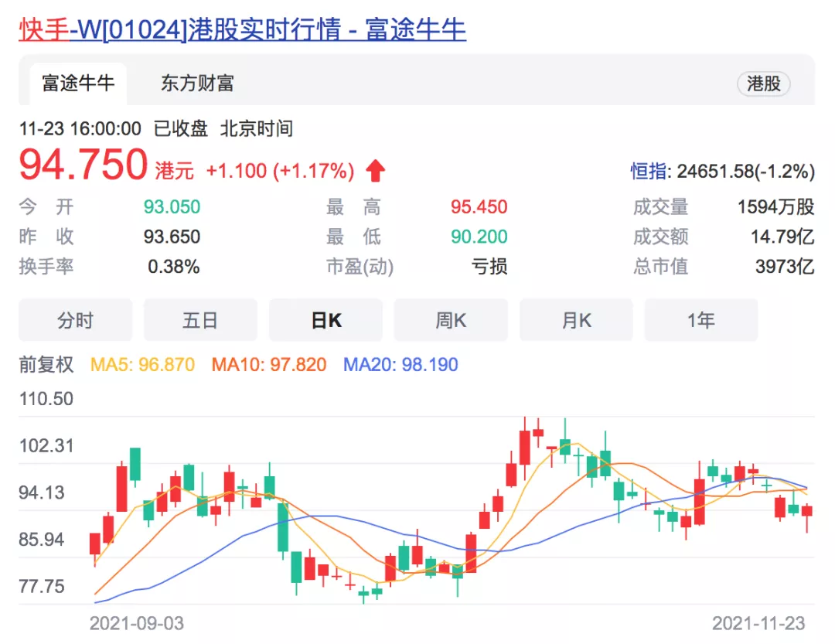Select the 富途牛牛 source tab
The height and width of the screenshot is (644, 835).
click(x=78, y=83)
